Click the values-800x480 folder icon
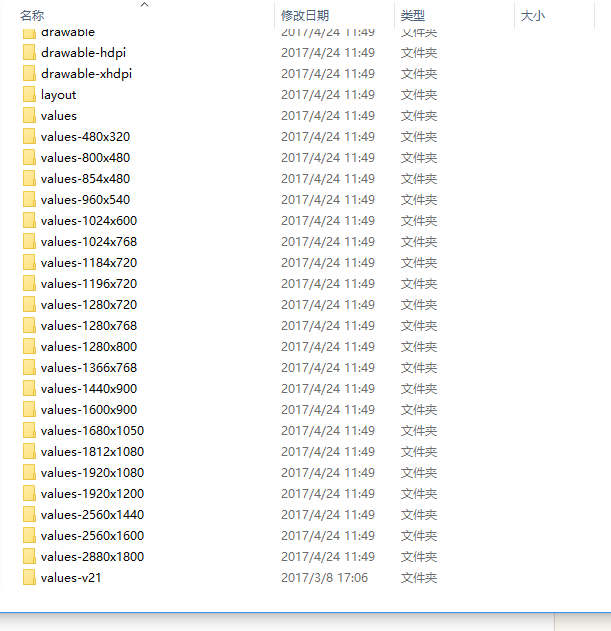Viewport: 611px width, 631px height. [29, 157]
